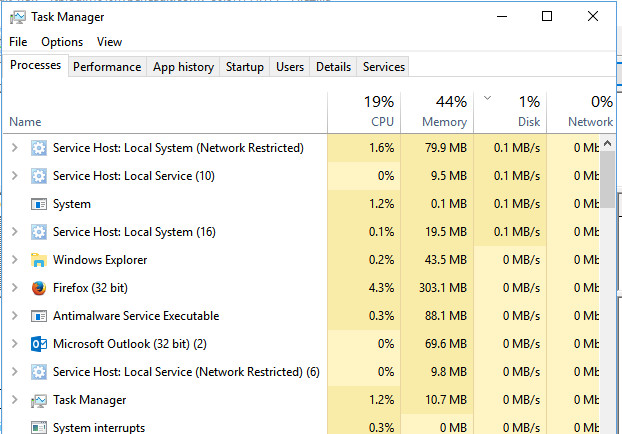622x434 pixels.
Task: Click the 79.9 MB memory value
Action: pyautogui.click(x=446, y=148)
